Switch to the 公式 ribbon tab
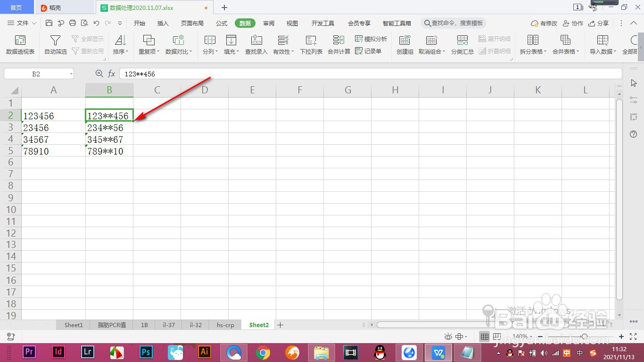The width and height of the screenshot is (644, 362). pos(222,23)
